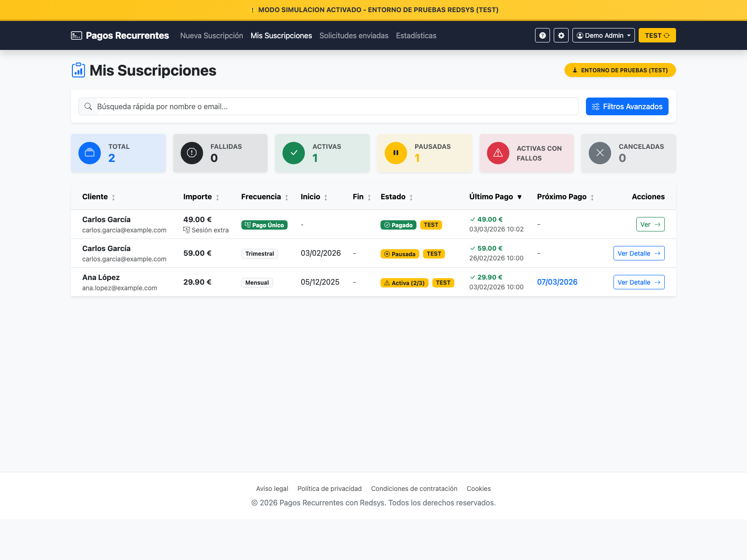Click the TEST refresh button in the navbar
This screenshot has width=747, height=560.
(x=657, y=35)
